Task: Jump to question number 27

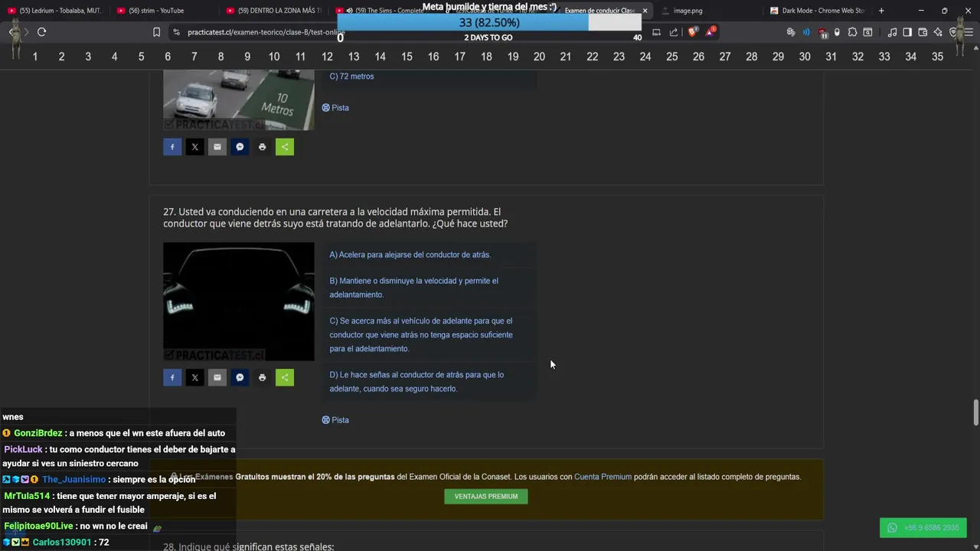Action: tap(725, 57)
